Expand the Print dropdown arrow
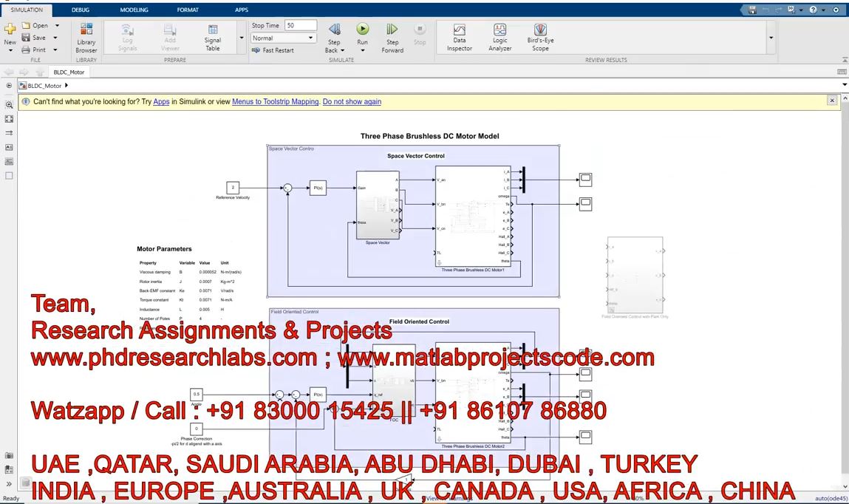The image size is (849, 504). click(55, 50)
